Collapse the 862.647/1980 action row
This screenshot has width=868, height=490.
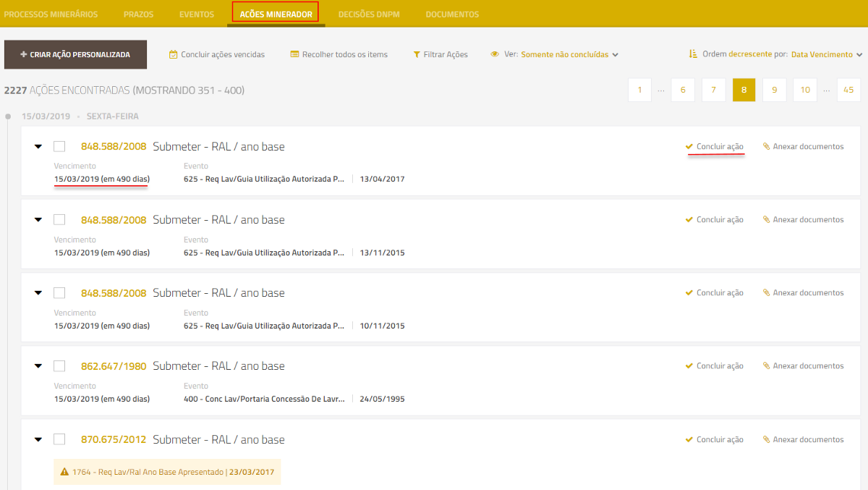click(x=38, y=366)
